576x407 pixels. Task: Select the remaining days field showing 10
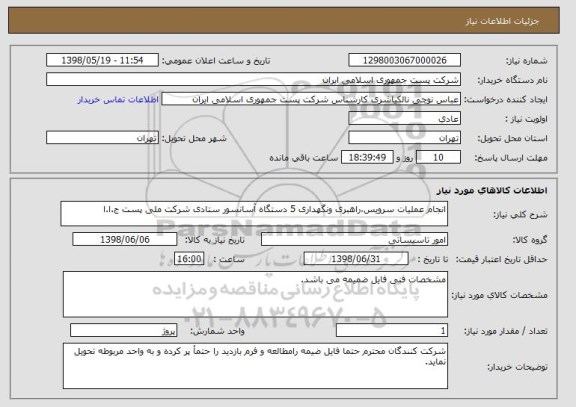pyautogui.click(x=438, y=157)
